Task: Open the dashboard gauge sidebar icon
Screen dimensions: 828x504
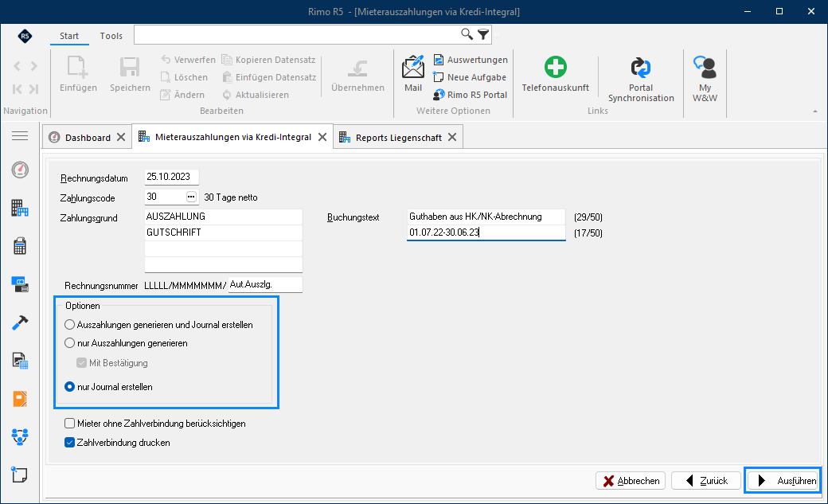Action: tap(20, 170)
